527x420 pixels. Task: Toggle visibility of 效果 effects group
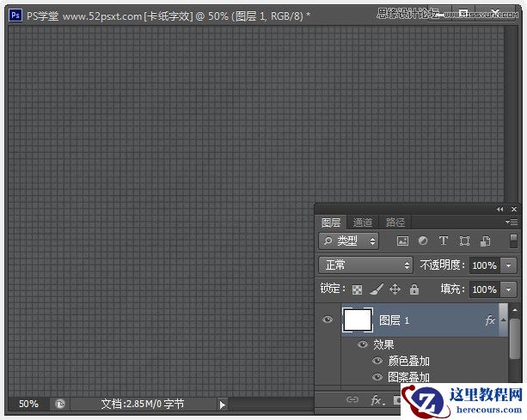tap(362, 344)
